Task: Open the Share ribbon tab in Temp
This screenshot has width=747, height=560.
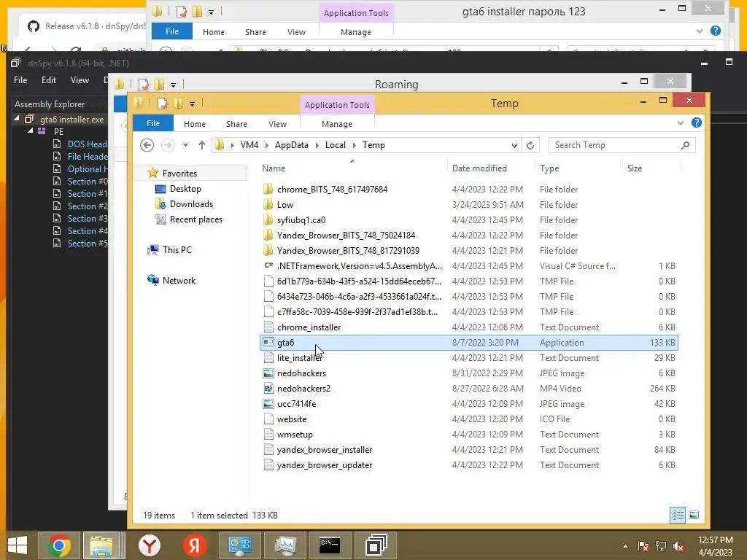Action: coord(236,124)
